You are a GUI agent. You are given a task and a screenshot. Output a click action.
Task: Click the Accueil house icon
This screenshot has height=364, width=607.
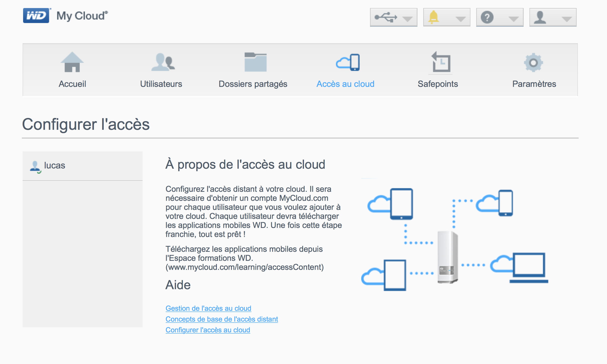point(72,62)
